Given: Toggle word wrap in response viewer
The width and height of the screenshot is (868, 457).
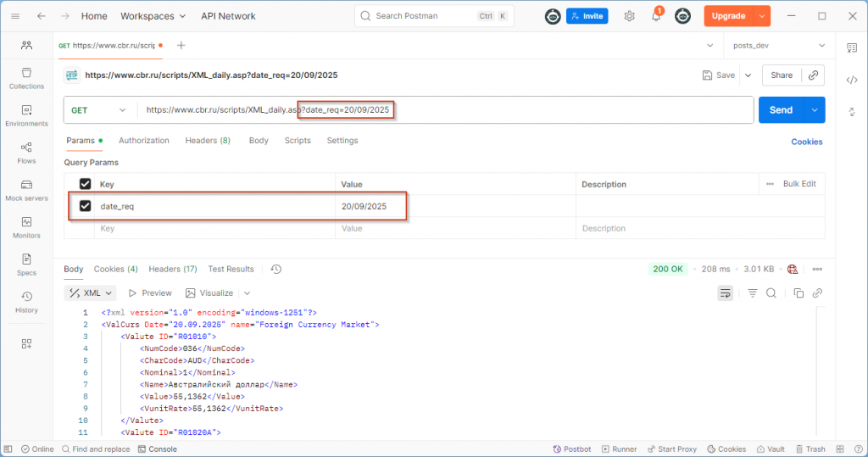Looking at the screenshot, I should (x=726, y=293).
